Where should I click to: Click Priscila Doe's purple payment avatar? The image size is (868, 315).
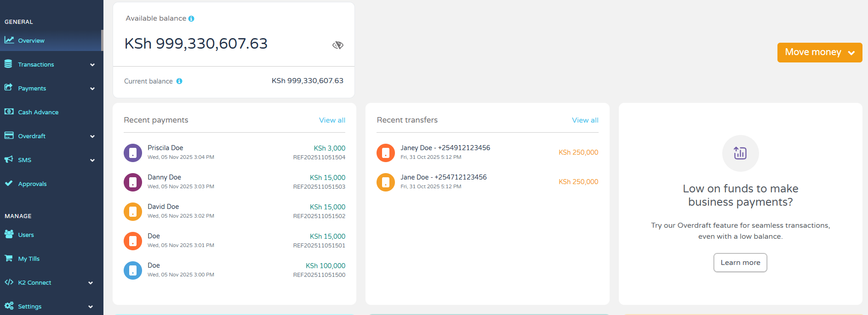click(x=133, y=153)
